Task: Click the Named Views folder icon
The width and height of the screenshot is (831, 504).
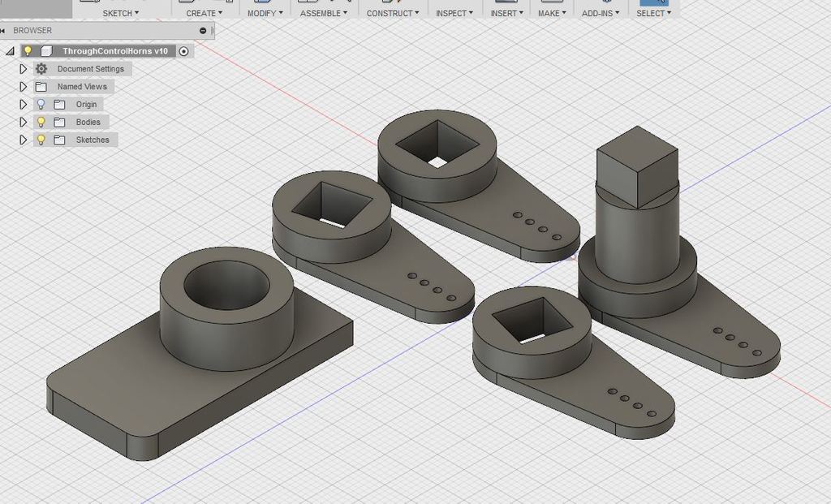Action: click(41, 87)
